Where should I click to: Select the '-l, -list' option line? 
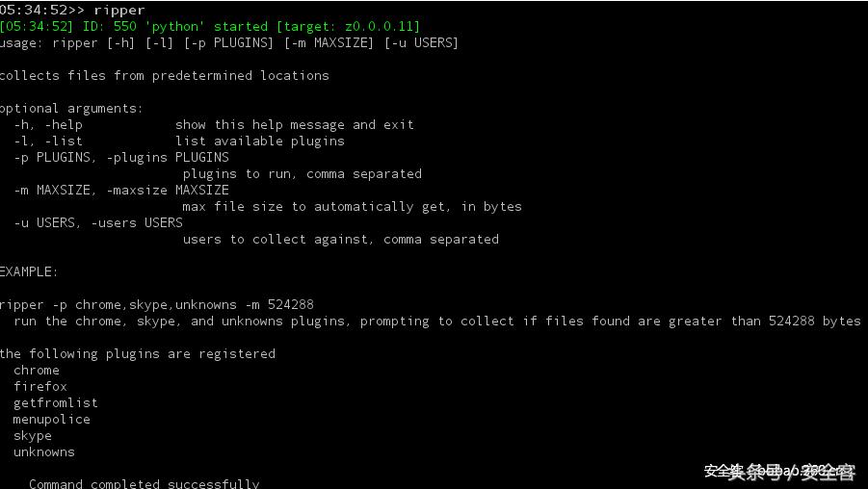point(48,141)
